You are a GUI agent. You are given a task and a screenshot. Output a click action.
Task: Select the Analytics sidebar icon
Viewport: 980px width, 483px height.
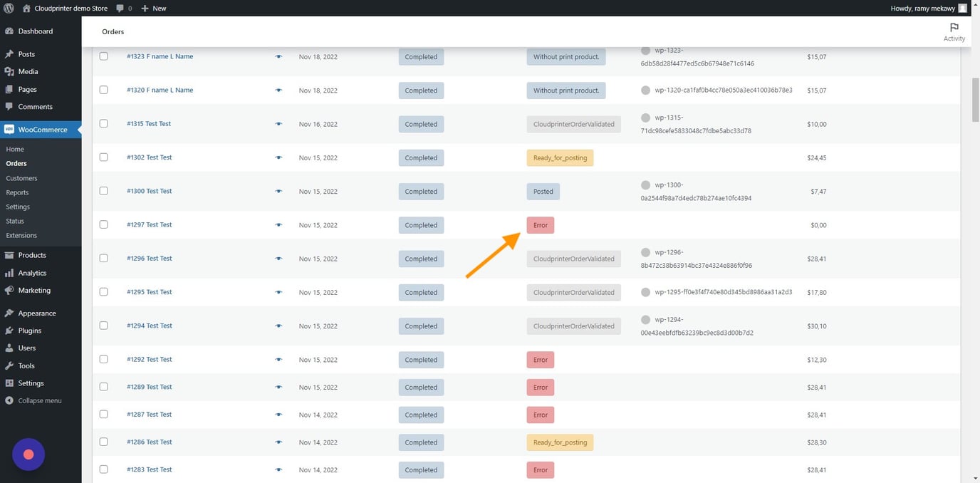[10, 272]
